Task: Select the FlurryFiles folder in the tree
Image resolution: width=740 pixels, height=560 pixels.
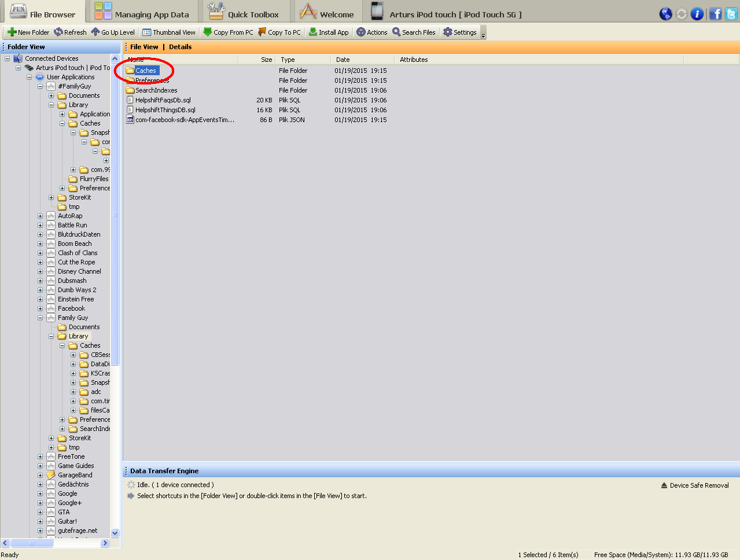Action: tap(94, 179)
